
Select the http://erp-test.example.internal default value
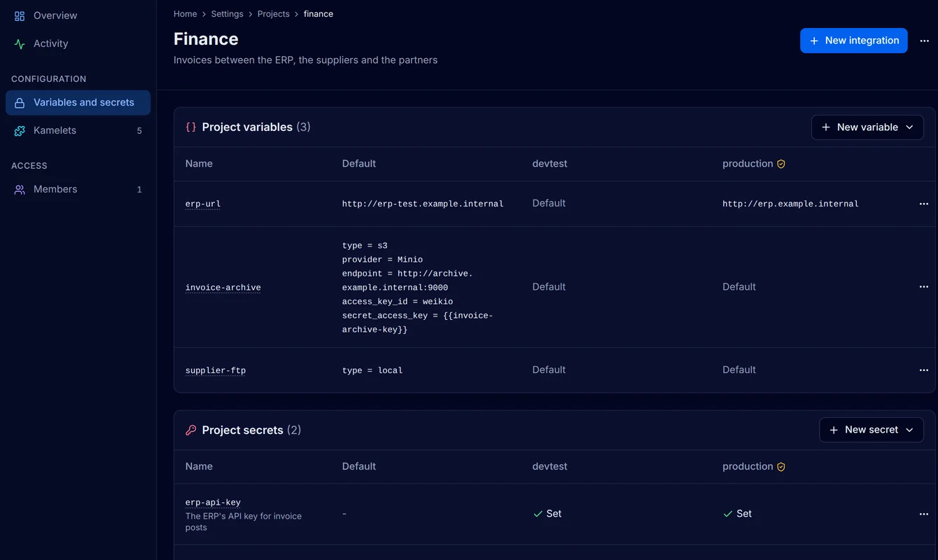point(423,204)
